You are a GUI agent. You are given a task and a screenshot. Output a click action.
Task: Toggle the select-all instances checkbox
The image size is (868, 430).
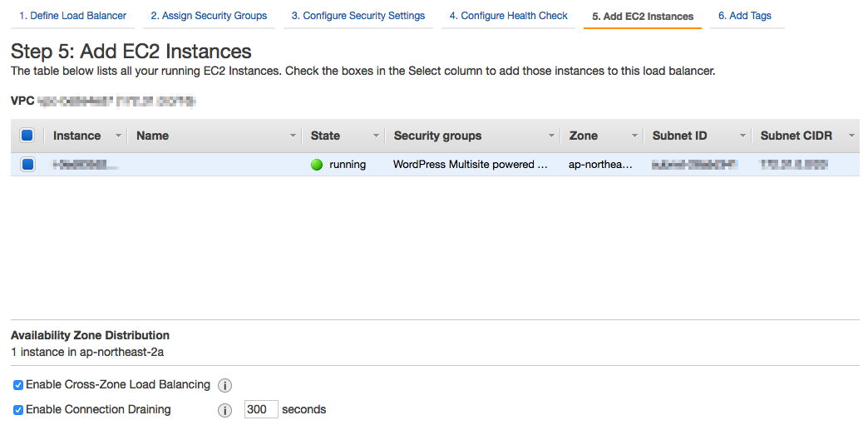pos(27,136)
